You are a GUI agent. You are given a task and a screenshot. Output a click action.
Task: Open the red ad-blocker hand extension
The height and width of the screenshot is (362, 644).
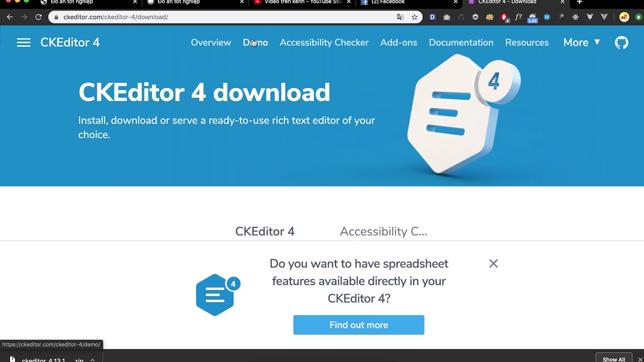[x=504, y=18]
